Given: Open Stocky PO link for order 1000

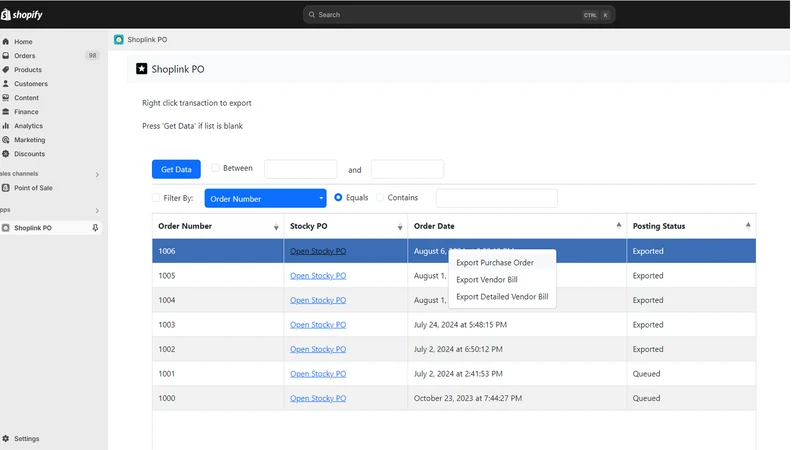Looking at the screenshot, I should pyautogui.click(x=318, y=398).
